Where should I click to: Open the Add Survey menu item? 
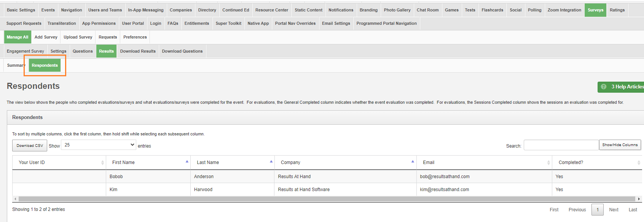[x=46, y=37]
